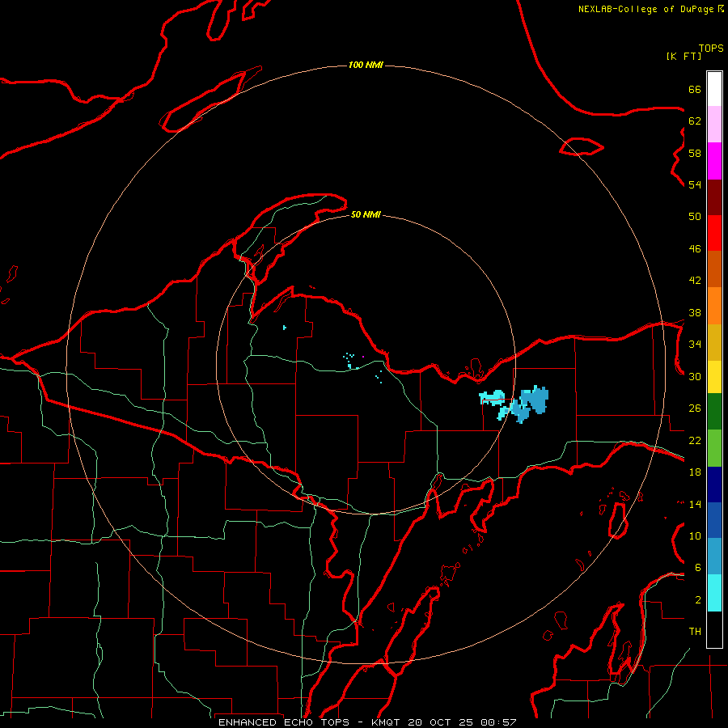
Task: Click the [K FT] units label
Action: [684, 57]
